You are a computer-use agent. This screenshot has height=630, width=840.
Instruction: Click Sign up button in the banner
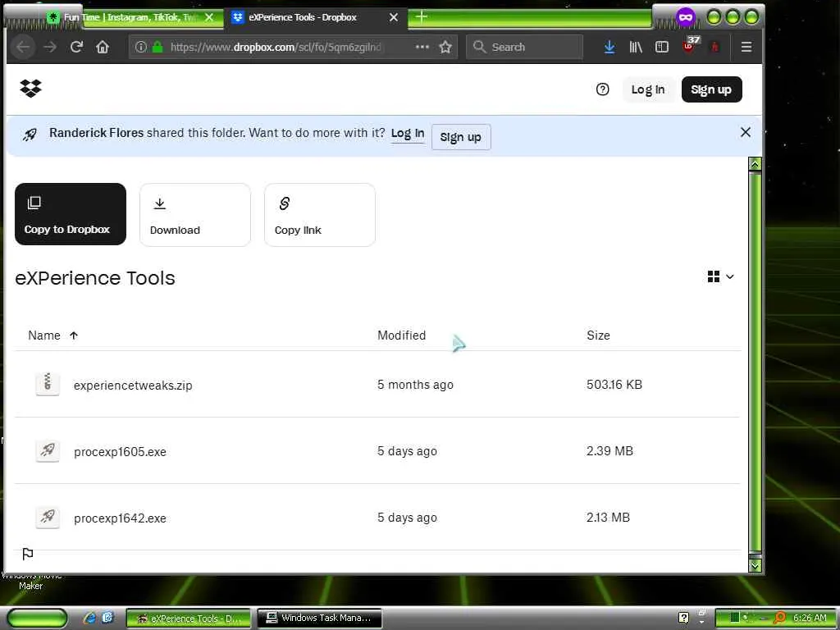(x=461, y=137)
